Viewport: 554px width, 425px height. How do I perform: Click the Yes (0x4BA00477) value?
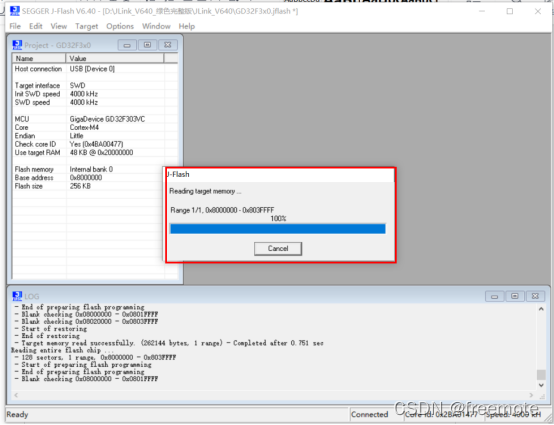[x=96, y=144]
